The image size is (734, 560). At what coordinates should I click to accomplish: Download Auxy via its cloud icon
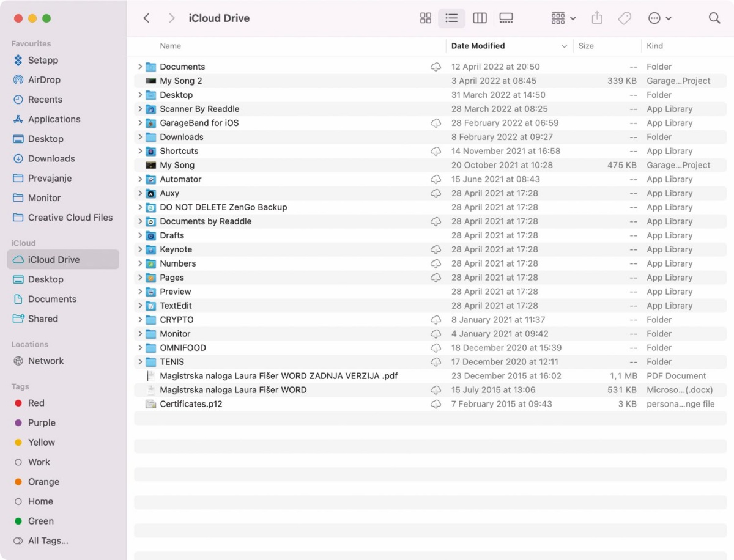436,193
